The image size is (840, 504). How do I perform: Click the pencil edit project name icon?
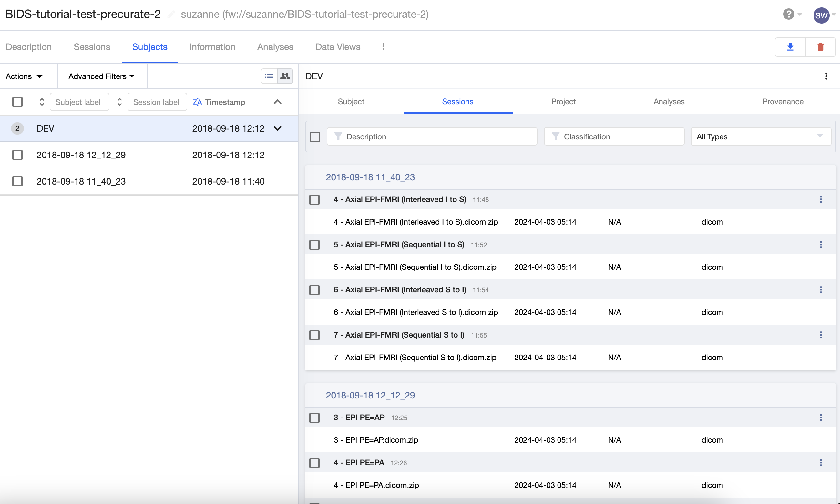(x=171, y=14)
